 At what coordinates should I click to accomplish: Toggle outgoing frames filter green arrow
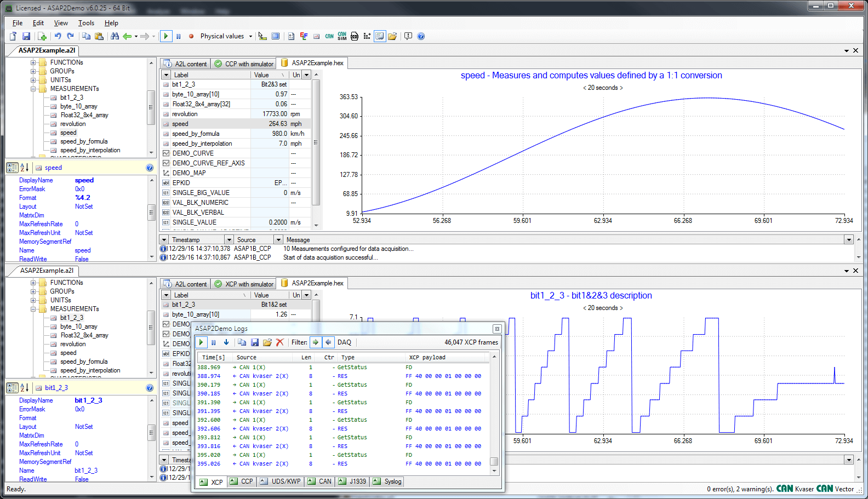pos(316,342)
